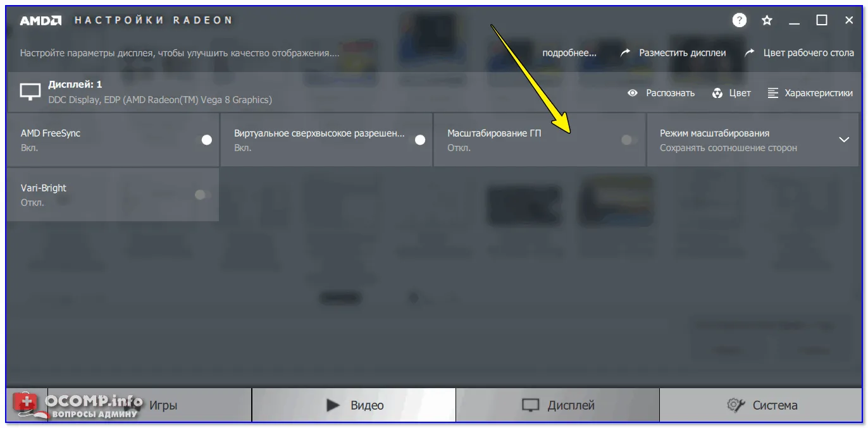Click Разместить дисплеи
This screenshot has height=428, width=868.
pos(683,53)
